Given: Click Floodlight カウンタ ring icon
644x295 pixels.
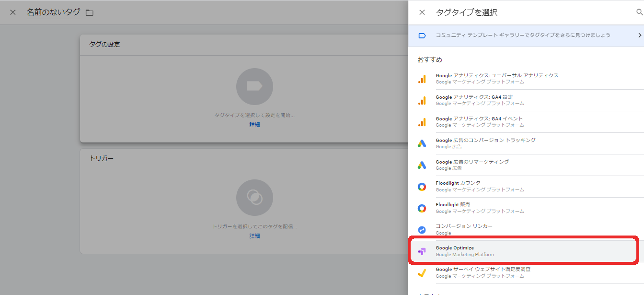Looking at the screenshot, I should [x=422, y=187].
